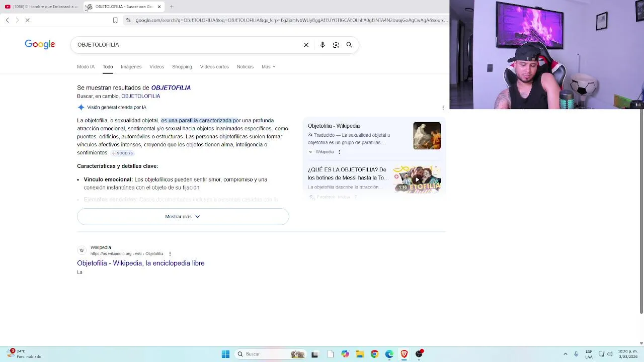Open search by image camera icon
This screenshot has width=644, height=362.
pyautogui.click(x=336, y=45)
